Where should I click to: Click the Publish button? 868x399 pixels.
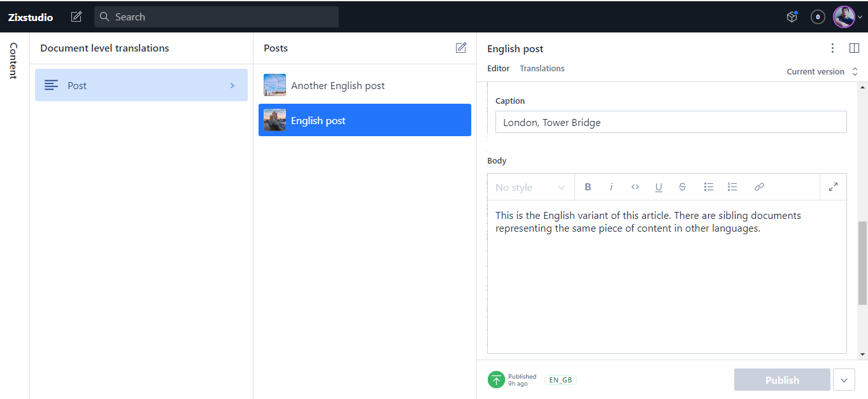782,380
